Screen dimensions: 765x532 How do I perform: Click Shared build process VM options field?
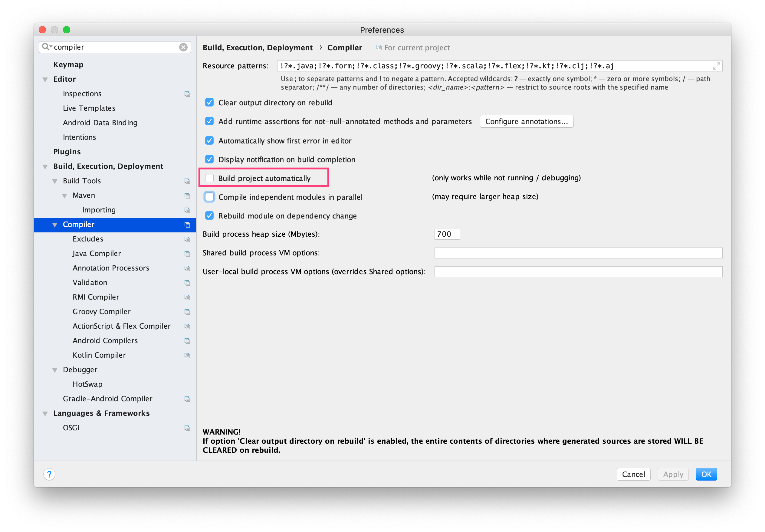578,253
